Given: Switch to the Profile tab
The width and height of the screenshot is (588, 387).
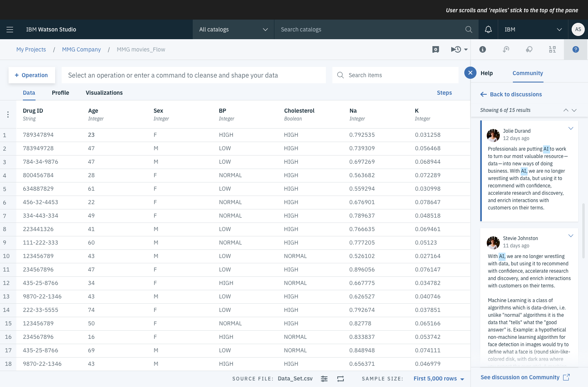Looking at the screenshot, I should coord(60,93).
